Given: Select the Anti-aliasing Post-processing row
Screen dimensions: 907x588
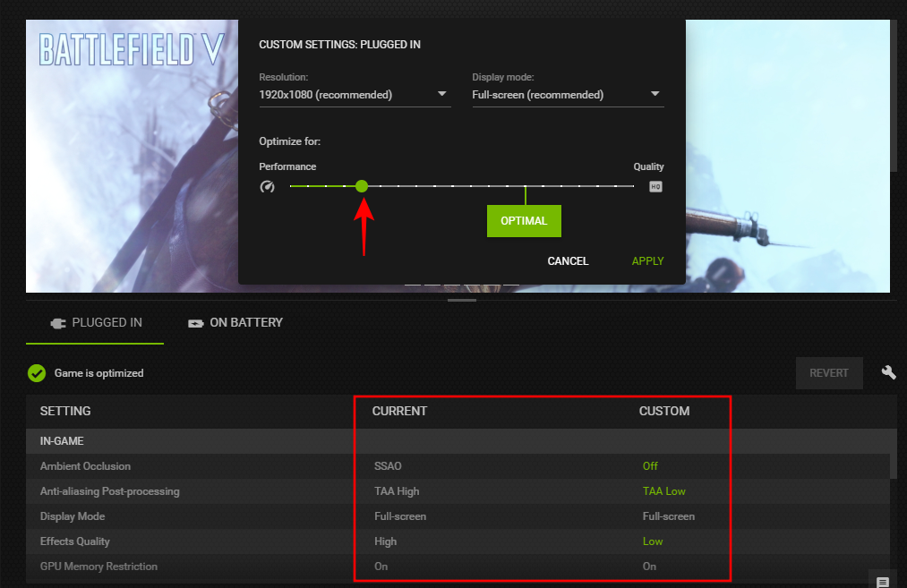Looking at the screenshot, I should pyautogui.click(x=109, y=491).
